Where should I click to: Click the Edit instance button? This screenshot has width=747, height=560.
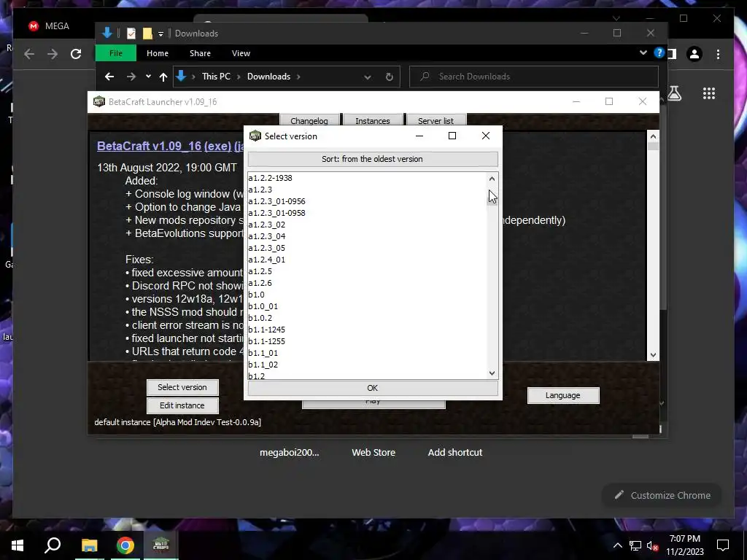pyautogui.click(x=182, y=405)
